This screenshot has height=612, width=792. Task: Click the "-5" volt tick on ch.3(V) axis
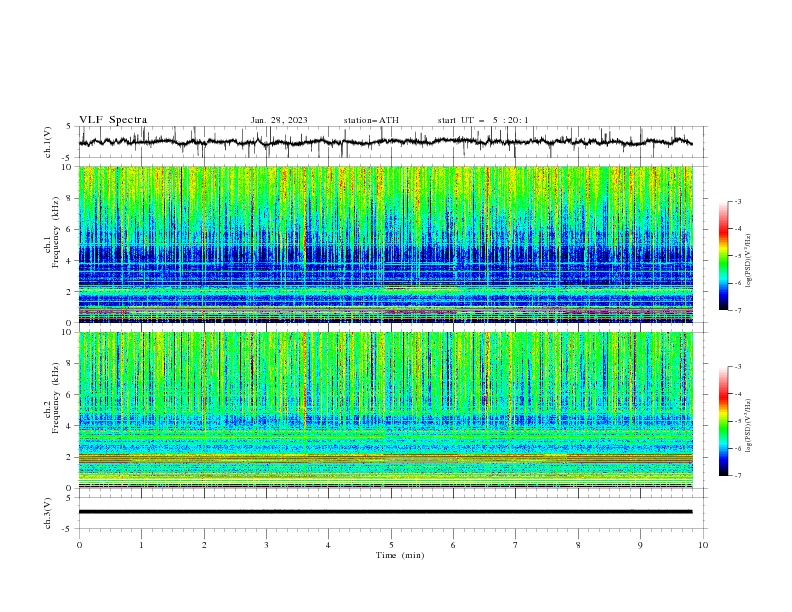tap(68, 529)
